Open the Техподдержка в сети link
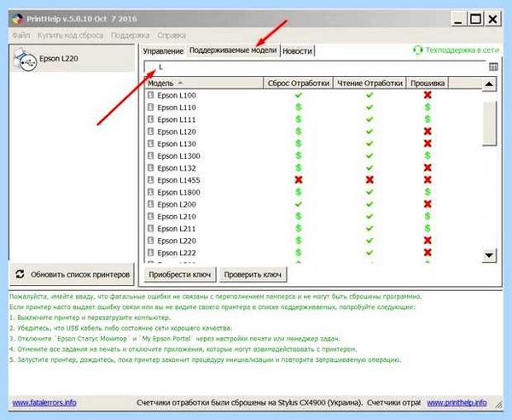 [x=462, y=50]
